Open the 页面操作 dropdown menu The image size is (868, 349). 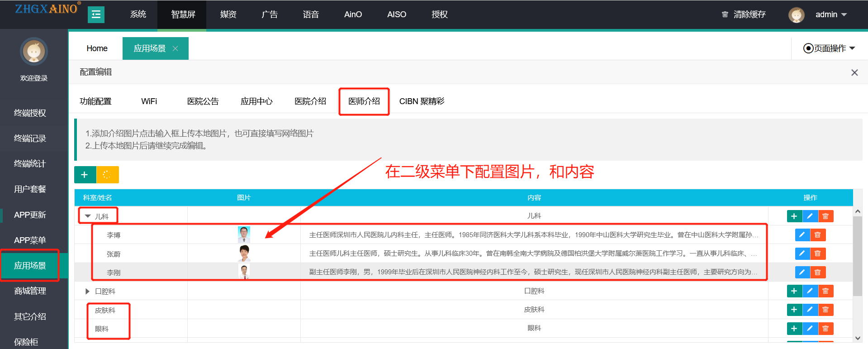click(x=829, y=48)
